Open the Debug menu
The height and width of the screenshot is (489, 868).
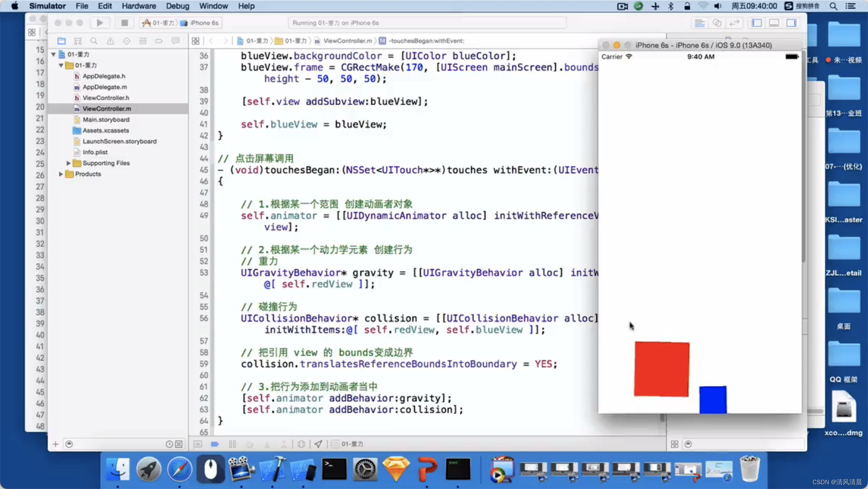178,6
